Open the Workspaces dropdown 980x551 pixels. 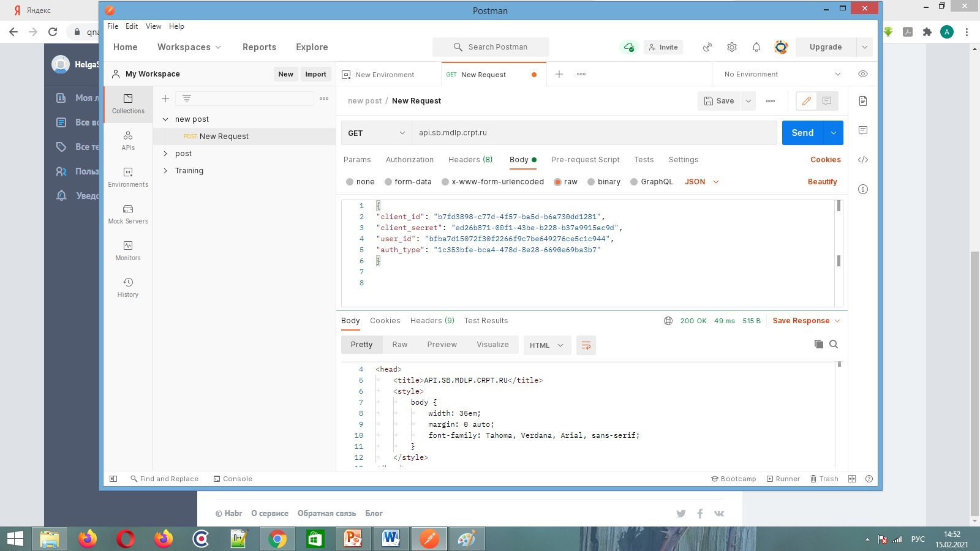pyautogui.click(x=189, y=47)
